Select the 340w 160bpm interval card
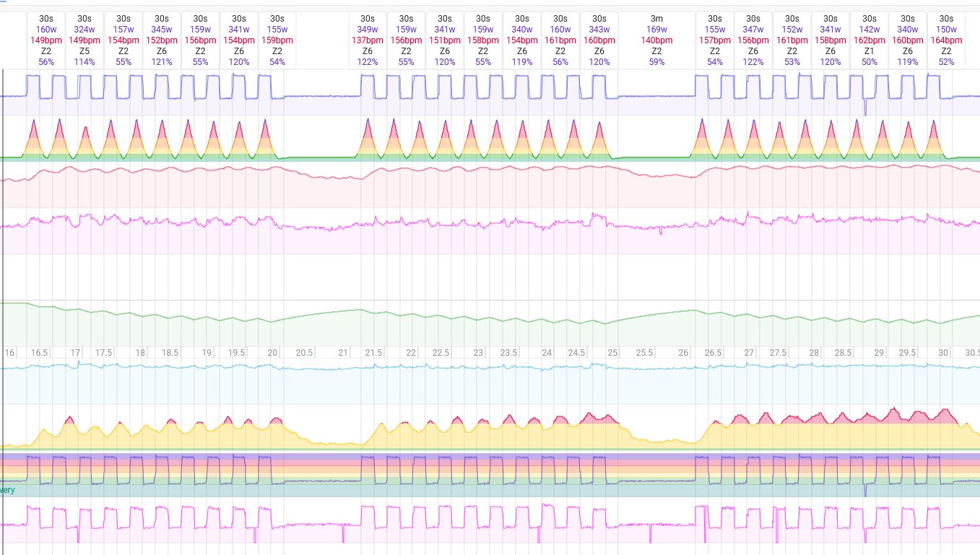Screen dimensions: 980x555 [908, 40]
